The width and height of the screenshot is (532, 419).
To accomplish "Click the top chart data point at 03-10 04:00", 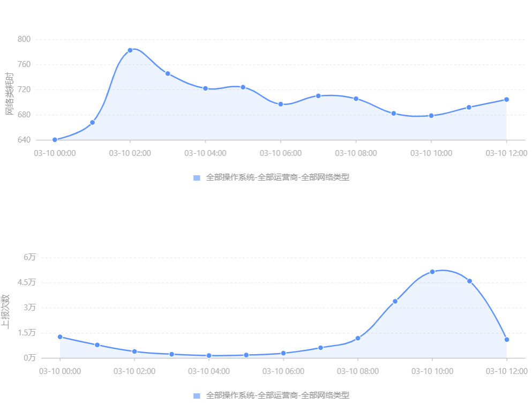I will pos(205,88).
